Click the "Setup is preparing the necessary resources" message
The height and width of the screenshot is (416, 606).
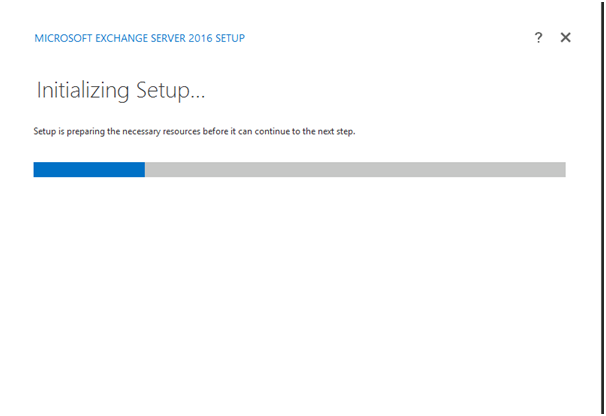click(194, 131)
